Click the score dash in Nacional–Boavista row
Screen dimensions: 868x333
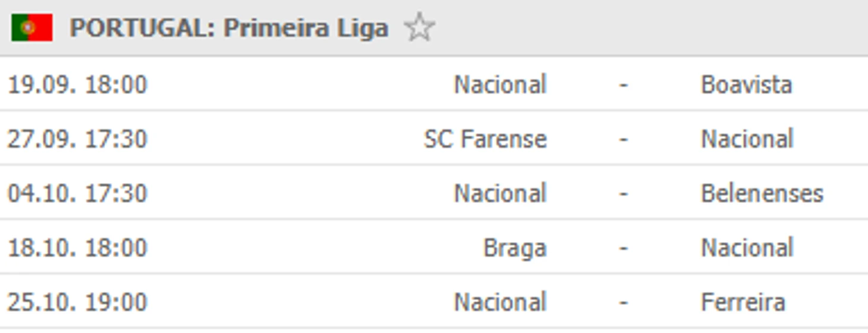tap(623, 84)
